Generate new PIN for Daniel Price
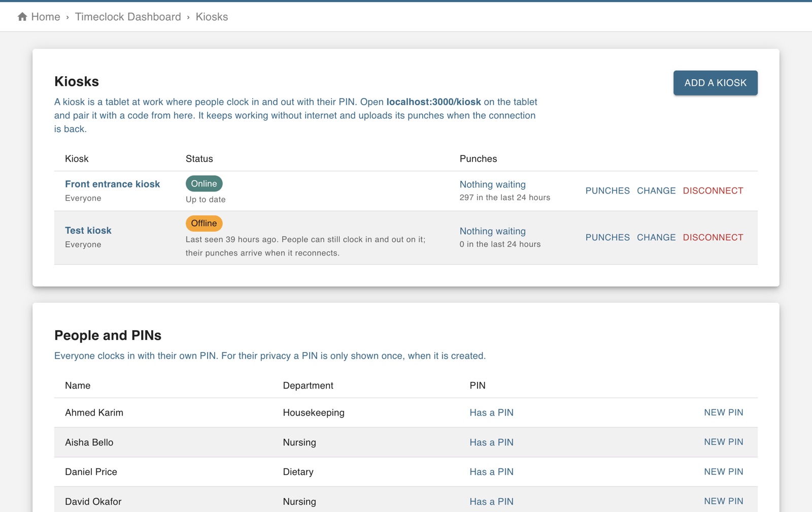812x512 pixels. pyautogui.click(x=723, y=472)
